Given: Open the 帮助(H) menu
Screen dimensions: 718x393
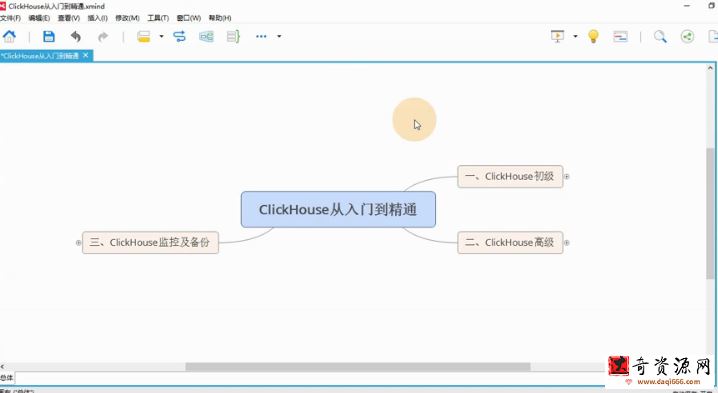Looking at the screenshot, I should pos(220,18).
